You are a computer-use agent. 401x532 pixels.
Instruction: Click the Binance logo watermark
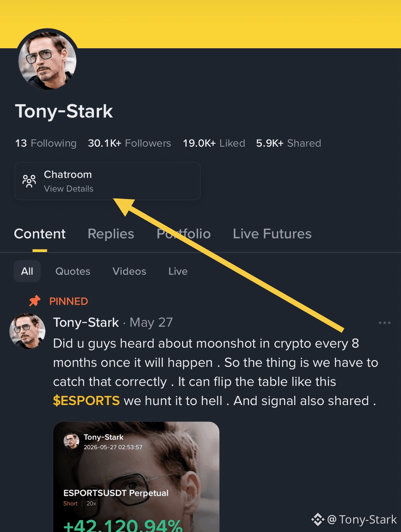318,519
